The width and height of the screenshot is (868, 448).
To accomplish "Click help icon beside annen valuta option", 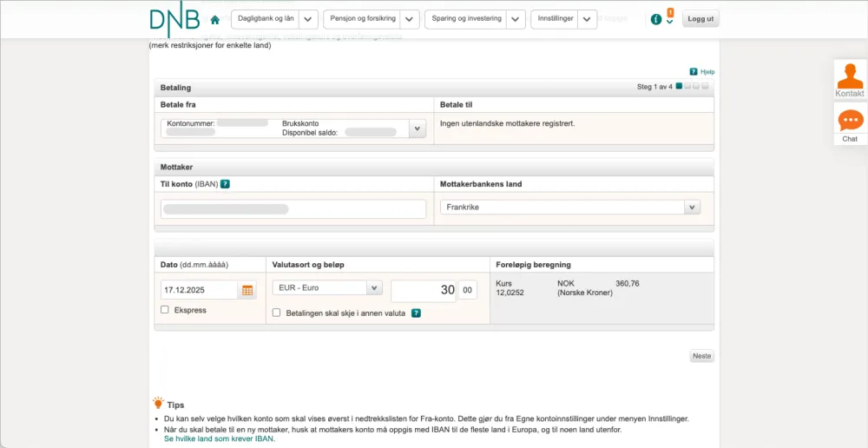I will [416, 313].
